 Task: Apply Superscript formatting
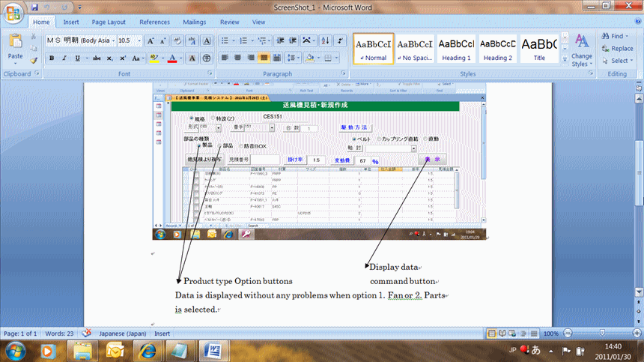click(122, 58)
